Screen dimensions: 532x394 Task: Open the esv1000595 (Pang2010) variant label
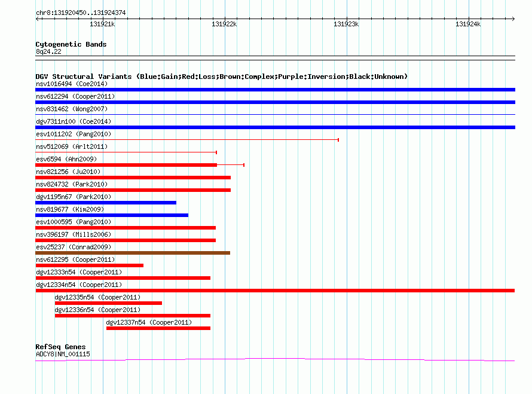pos(74,222)
